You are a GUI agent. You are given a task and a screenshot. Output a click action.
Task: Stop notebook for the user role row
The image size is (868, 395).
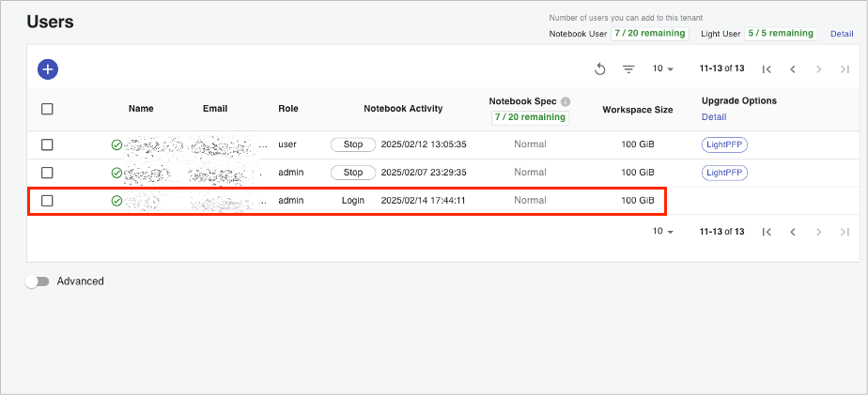[x=352, y=144]
